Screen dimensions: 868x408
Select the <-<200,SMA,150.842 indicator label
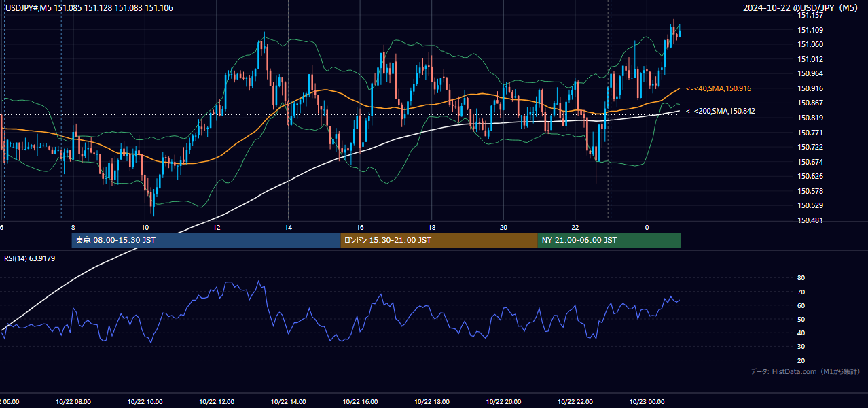(x=721, y=111)
